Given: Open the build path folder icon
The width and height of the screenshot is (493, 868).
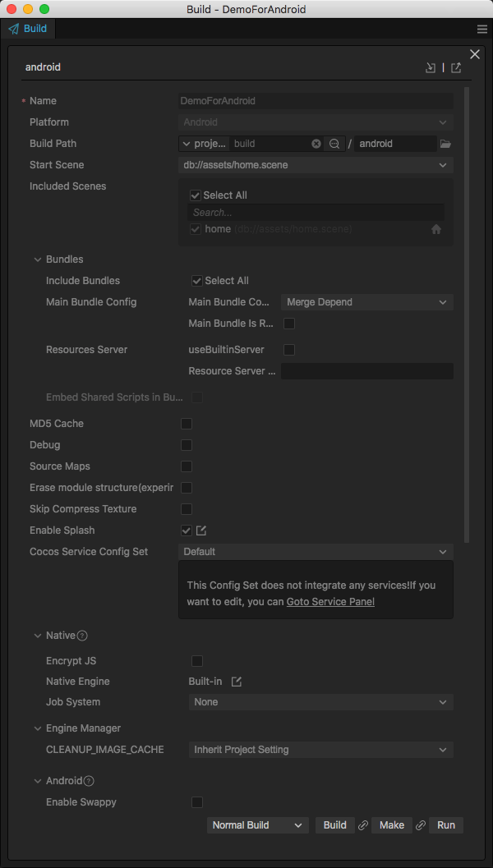Looking at the screenshot, I should [x=445, y=144].
